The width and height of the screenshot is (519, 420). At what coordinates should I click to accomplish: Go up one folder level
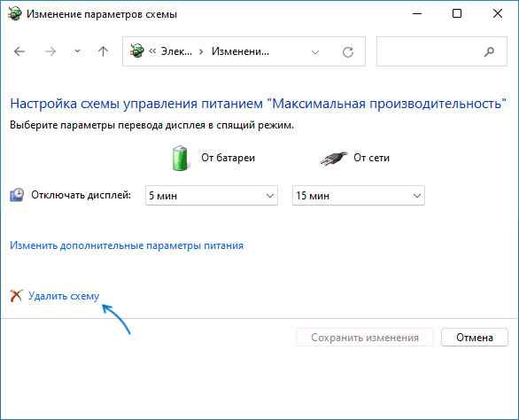pyautogui.click(x=103, y=51)
